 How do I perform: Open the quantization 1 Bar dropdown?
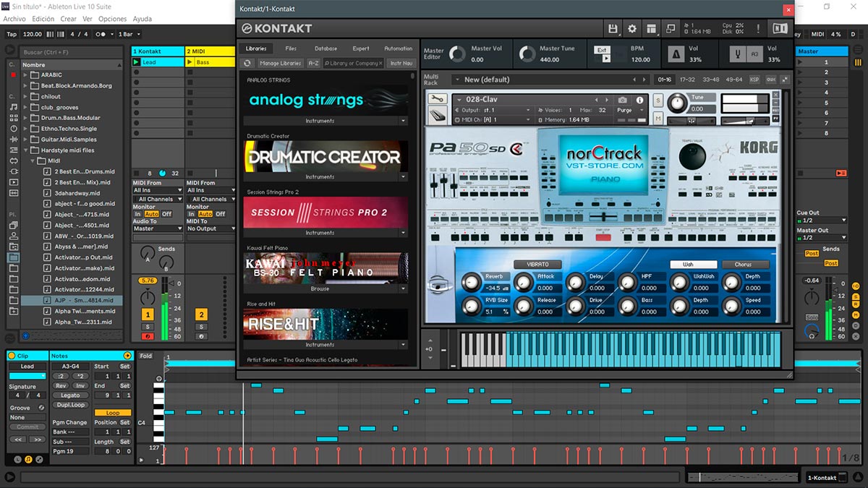pos(129,34)
